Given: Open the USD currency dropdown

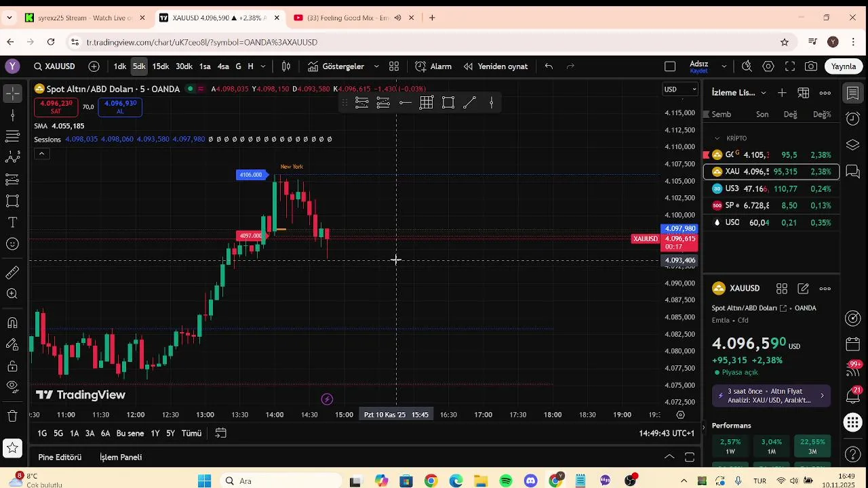Looking at the screenshot, I should (x=680, y=89).
